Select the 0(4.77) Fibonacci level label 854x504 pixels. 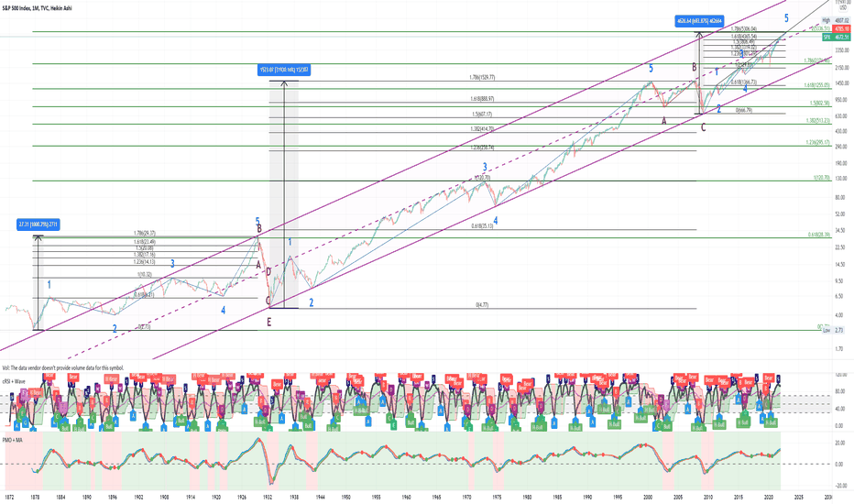tap(482, 304)
